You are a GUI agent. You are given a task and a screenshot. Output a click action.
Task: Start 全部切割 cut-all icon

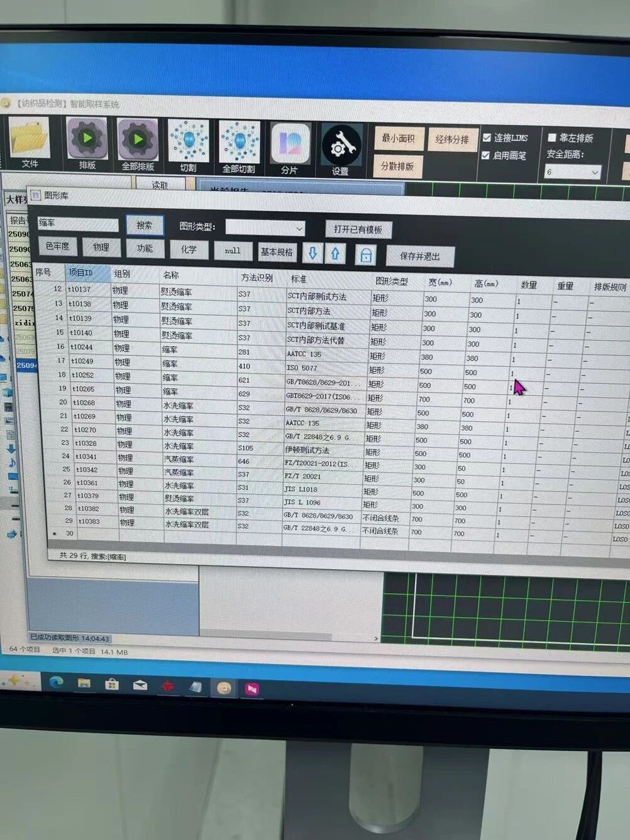[x=239, y=142]
